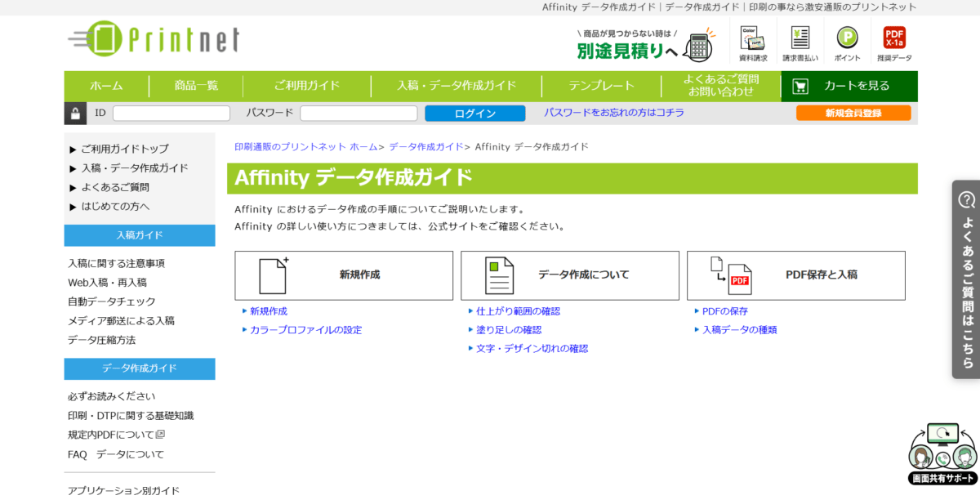Image resolution: width=980 pixels, height=500 pixels.
Task: Click the データ作成について icon card
Action: click(x=569, y=275)
